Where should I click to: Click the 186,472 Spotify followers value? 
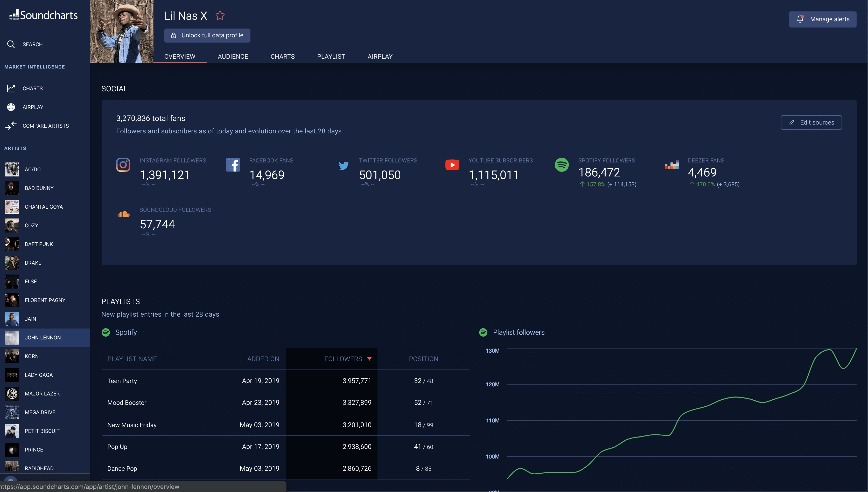tap(599, 172)
